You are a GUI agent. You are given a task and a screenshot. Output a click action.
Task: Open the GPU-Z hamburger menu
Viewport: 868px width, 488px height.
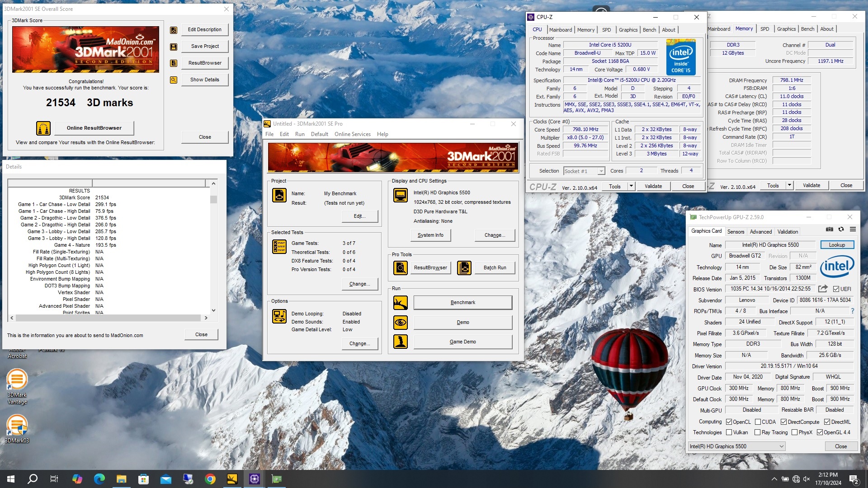[x=853, y=230]
